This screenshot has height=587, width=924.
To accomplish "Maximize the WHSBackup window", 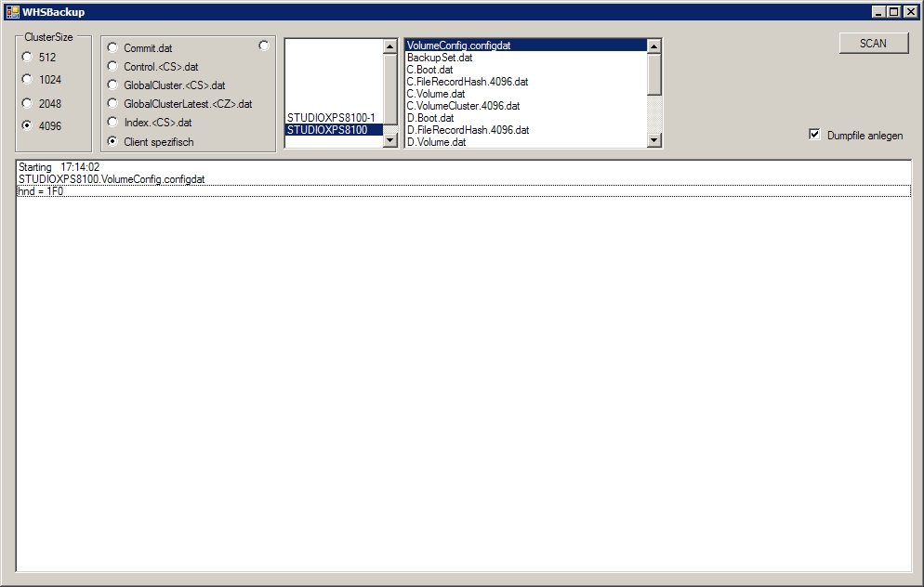I will [x=894, y=12].
